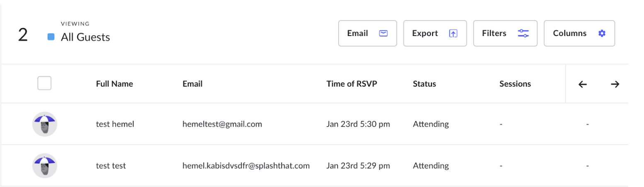The height and width of the screenshot is (187, 644).
Task: Open test test's umbrella avatar
Action: click(x=45, y=166)
